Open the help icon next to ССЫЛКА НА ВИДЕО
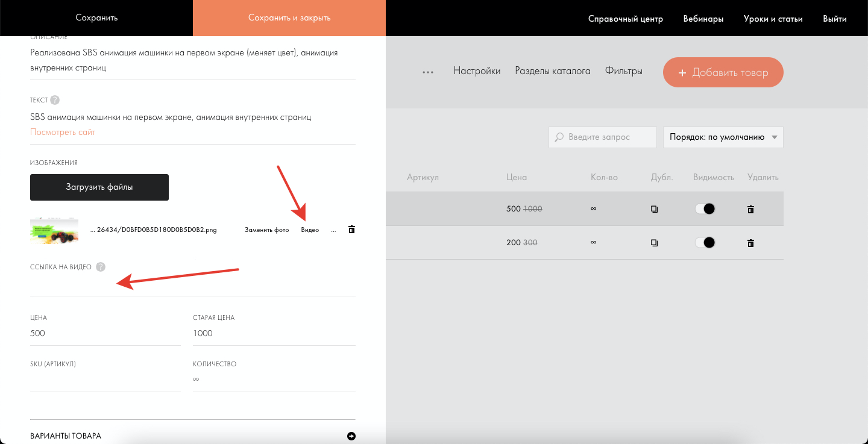 [x=101, y=267]
